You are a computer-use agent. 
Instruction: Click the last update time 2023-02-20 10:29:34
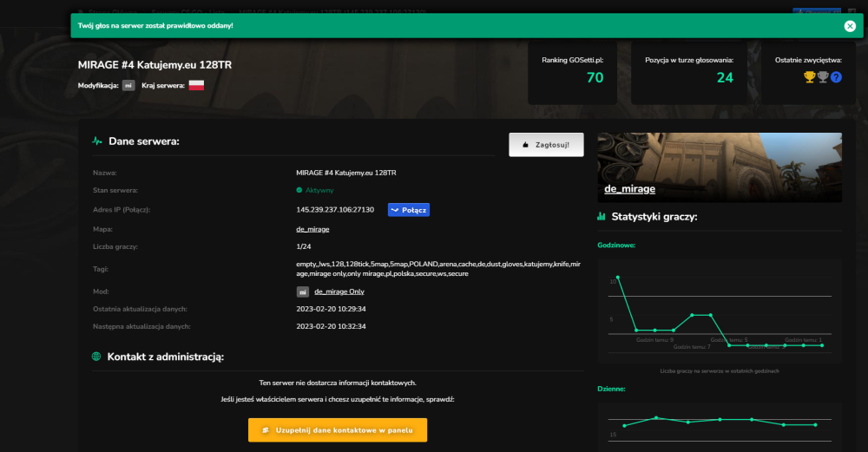[x=331, y=309]
